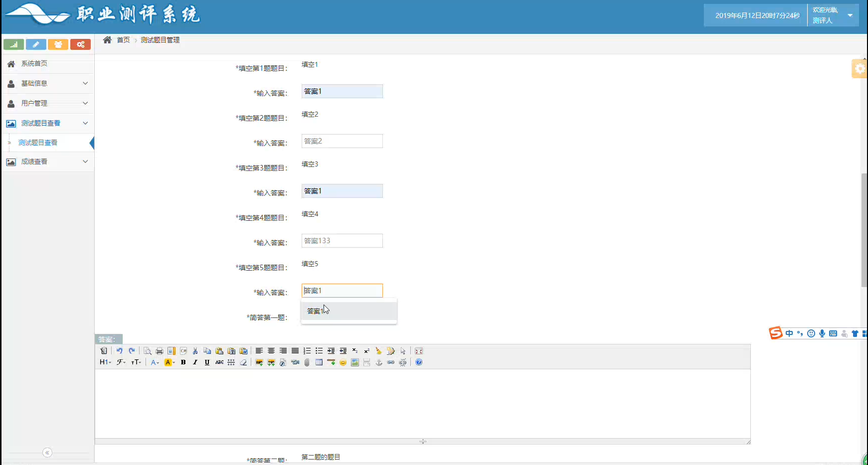Click the orange users shortcut button
Screen dimensions: 868x465
[x=58, y=44]
